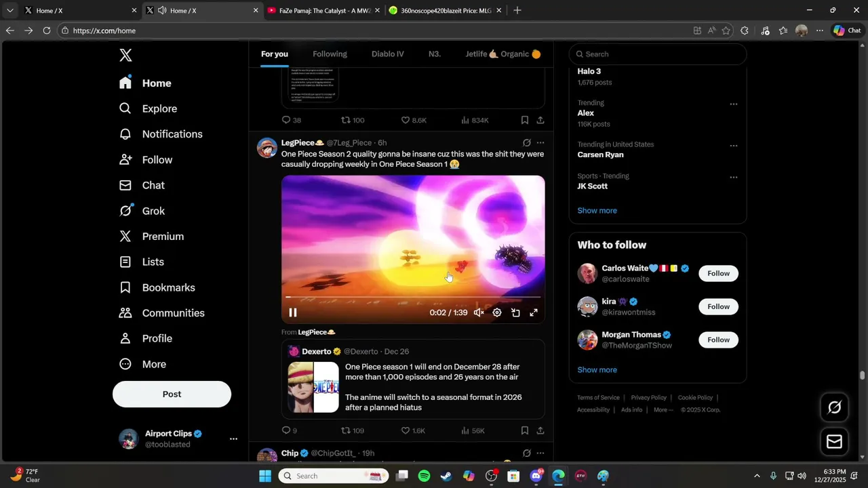Repost the LegPiece post showing 109 reposts

point(352,430)
